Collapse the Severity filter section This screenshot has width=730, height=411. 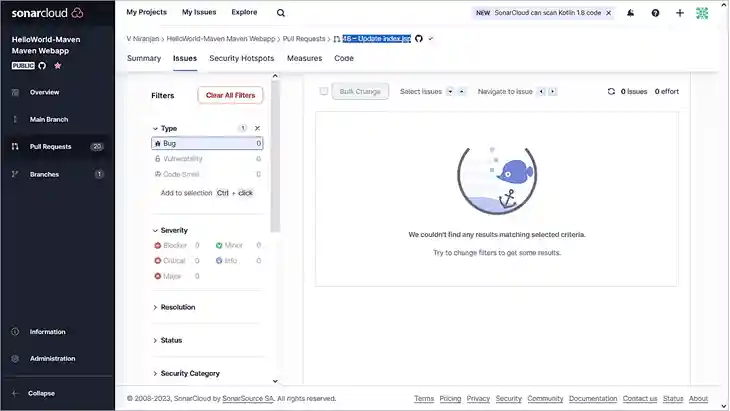pos(170,230)
